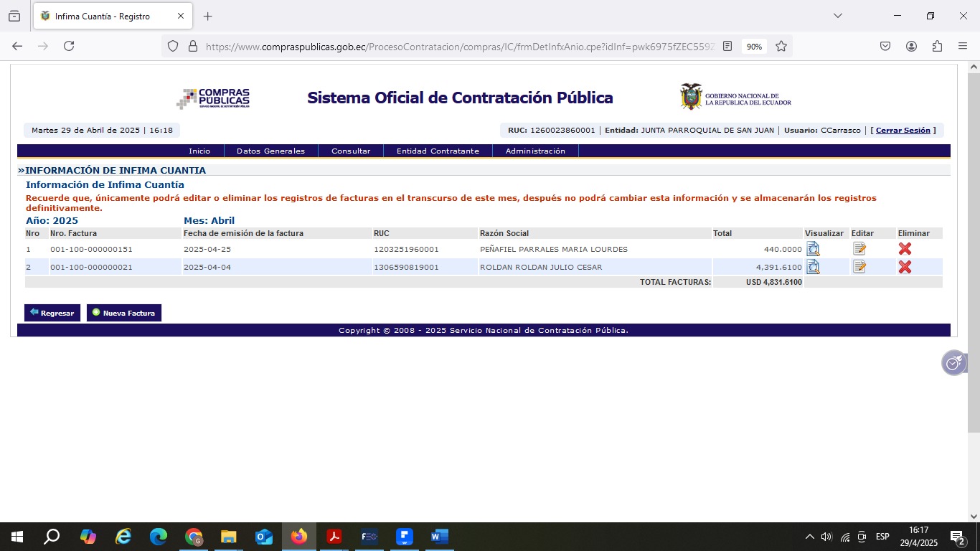Show hidden system tray icons
980x551 pixels.
pyautogui.click(x=810, y=537)
